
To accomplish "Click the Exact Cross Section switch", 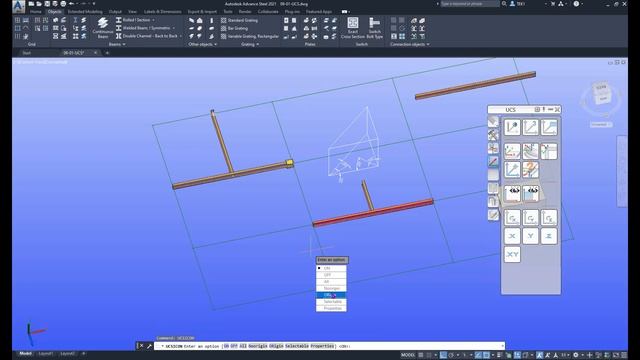I will pos(353,28).
